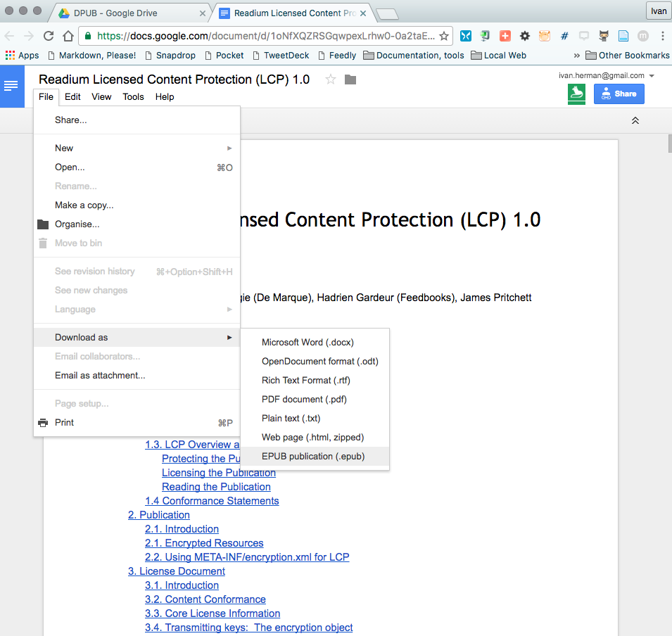The height and width of the screenshot is (636, 672).
Task: Expand the Download as submenu
Action: click(x=137, y=337)
